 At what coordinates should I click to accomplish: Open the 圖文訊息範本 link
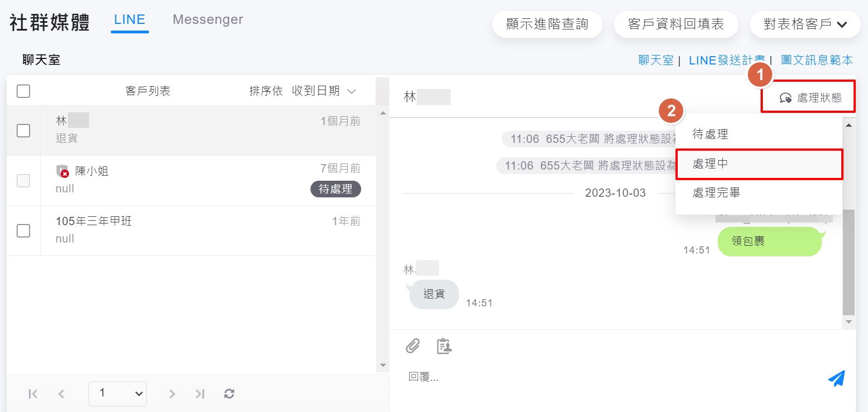coord(816,60)
